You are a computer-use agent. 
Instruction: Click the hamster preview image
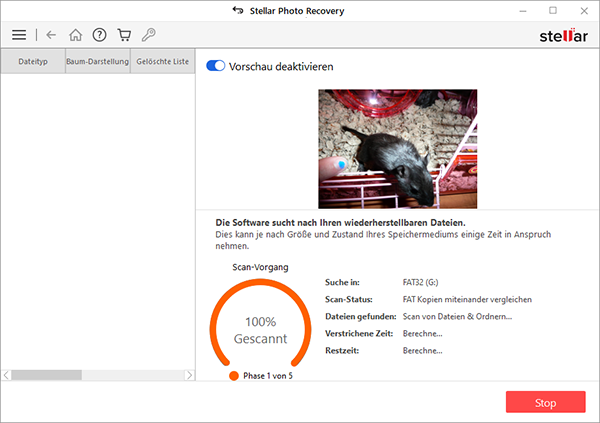coord(398,149)
